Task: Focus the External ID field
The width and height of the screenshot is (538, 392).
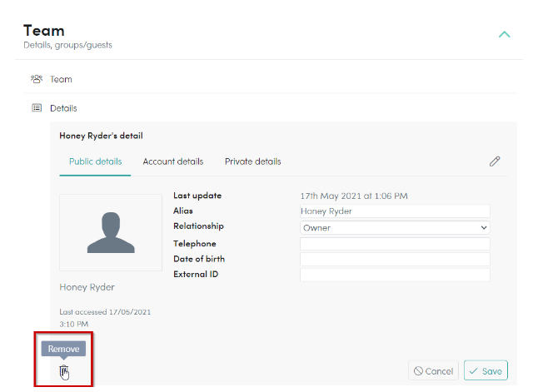Action: tap(395, 275)
